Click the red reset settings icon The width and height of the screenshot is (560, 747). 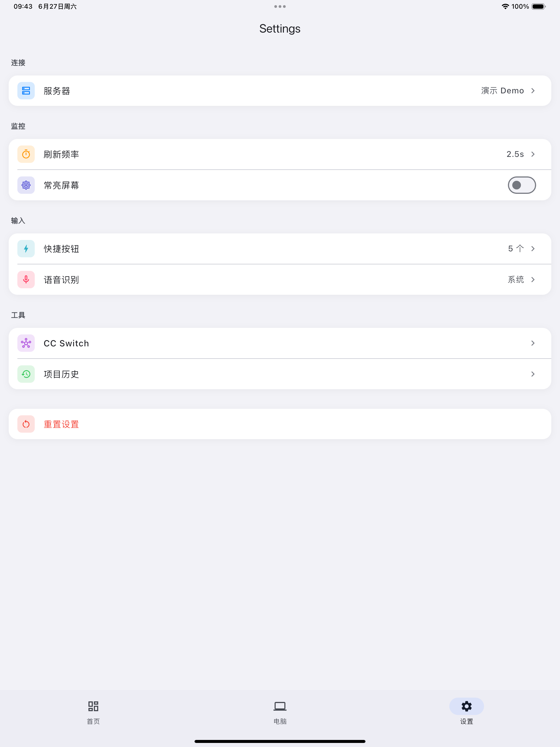[26, 424]
